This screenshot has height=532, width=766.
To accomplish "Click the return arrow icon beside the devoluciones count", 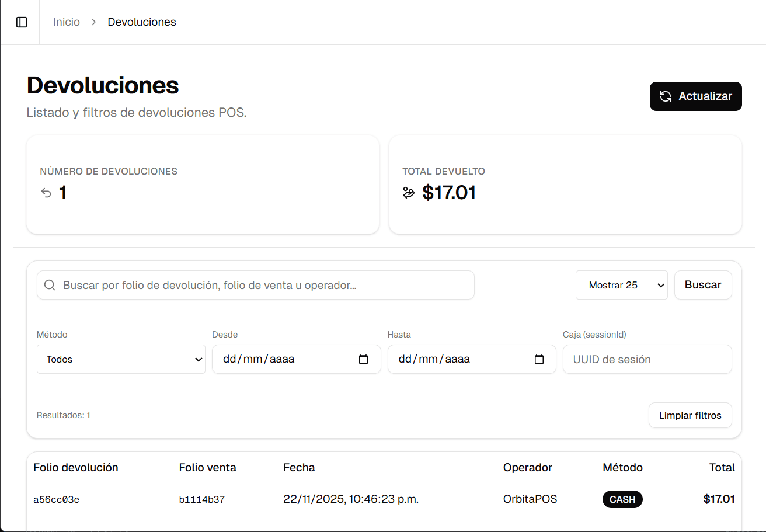I will coord(46,193).
